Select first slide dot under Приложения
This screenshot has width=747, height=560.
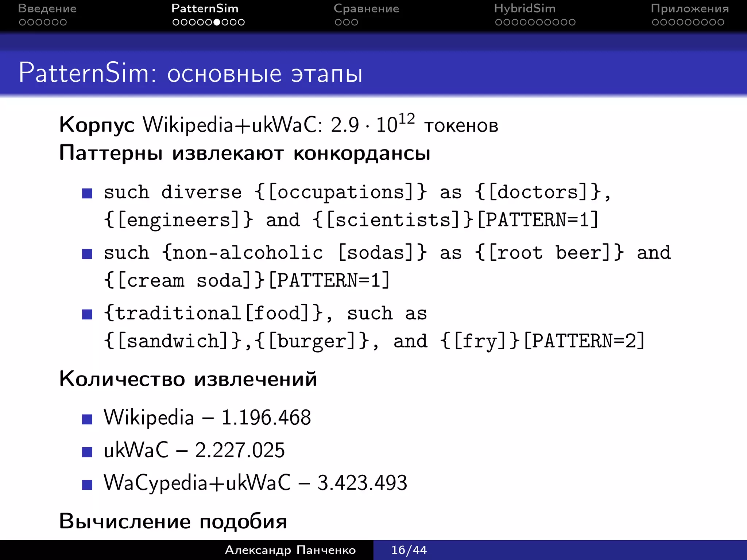click(x=656, y=22)
